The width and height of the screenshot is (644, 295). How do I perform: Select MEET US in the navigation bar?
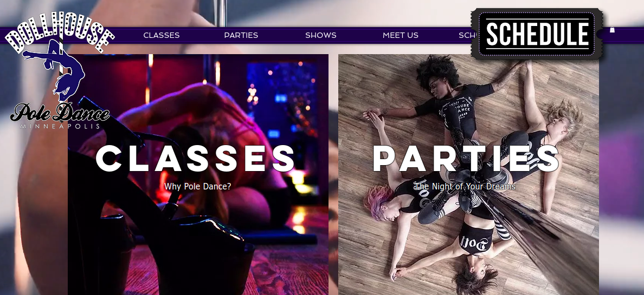point(401,35)
